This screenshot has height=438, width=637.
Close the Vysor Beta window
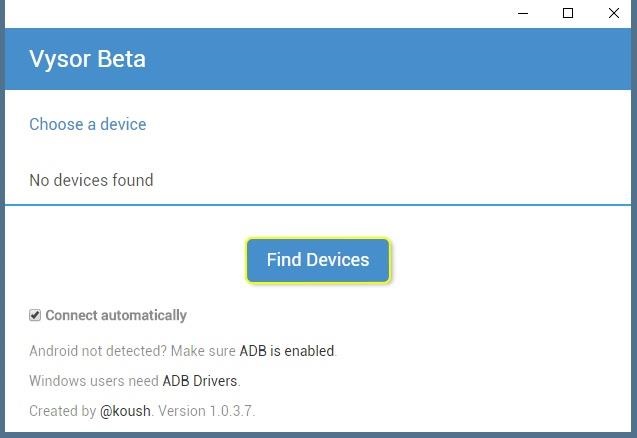click(614, 13)
